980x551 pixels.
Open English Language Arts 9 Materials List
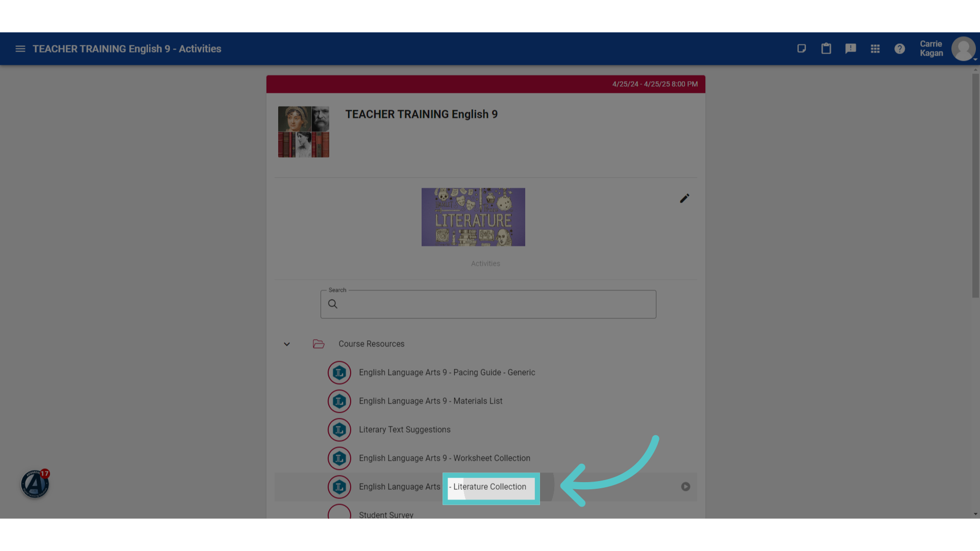(430, 402)
